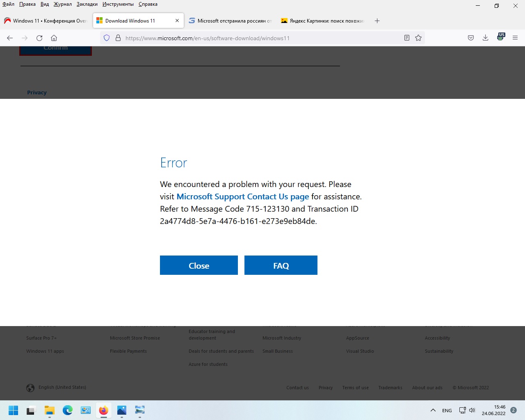Open the Photos app on taskbar

pos(122,410)
